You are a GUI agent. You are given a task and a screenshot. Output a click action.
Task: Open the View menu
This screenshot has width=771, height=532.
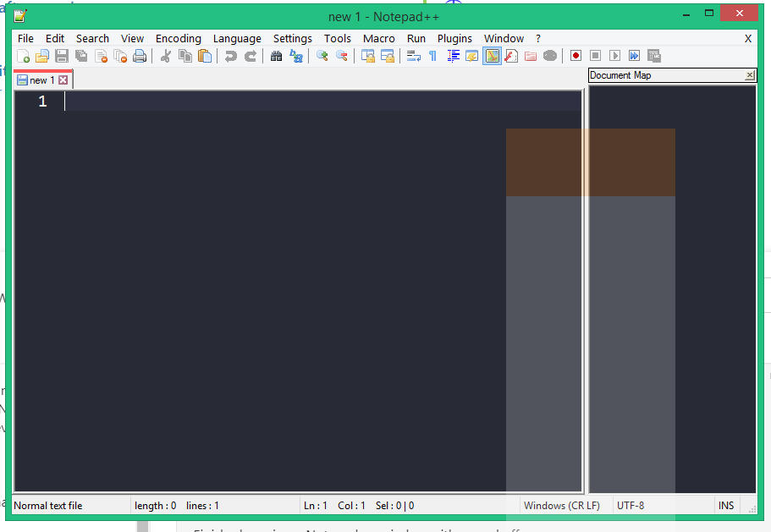coord(132,38)
